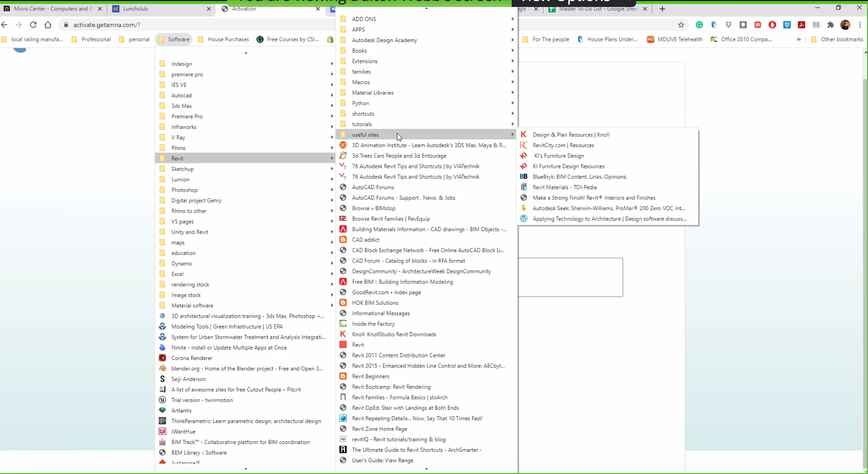This screenshot has height=474, width=868.
Task: Click the Grammarly extension icon
Action: coord(699,25)
